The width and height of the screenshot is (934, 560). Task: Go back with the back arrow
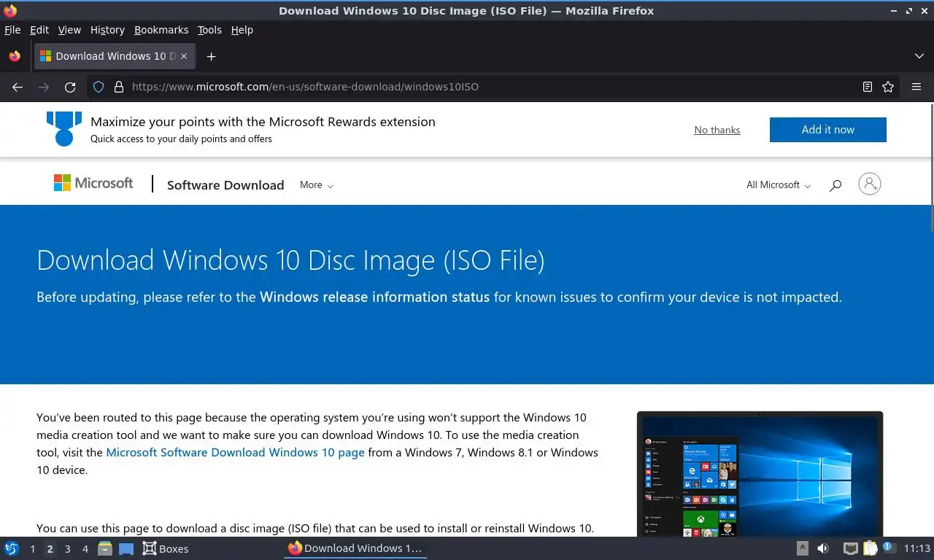(x=18, y=87)
